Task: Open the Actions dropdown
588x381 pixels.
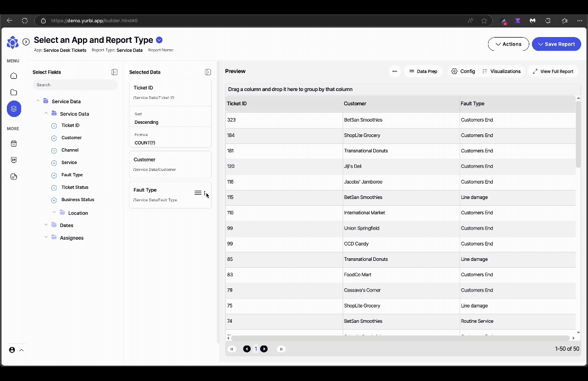Action: 508,44
